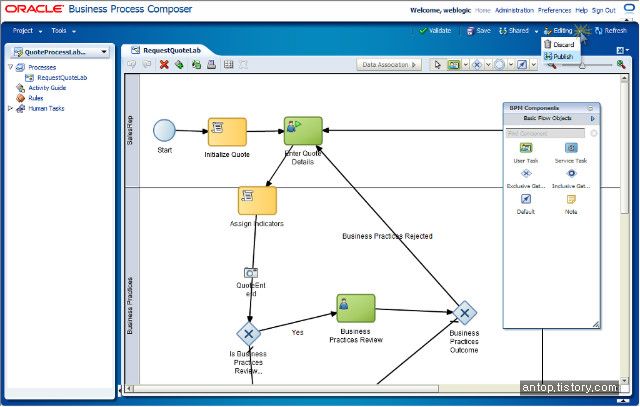Expand the Human Tasks tree node
The width and height of the screenshot is (640, 407).
tap(11, 108)
